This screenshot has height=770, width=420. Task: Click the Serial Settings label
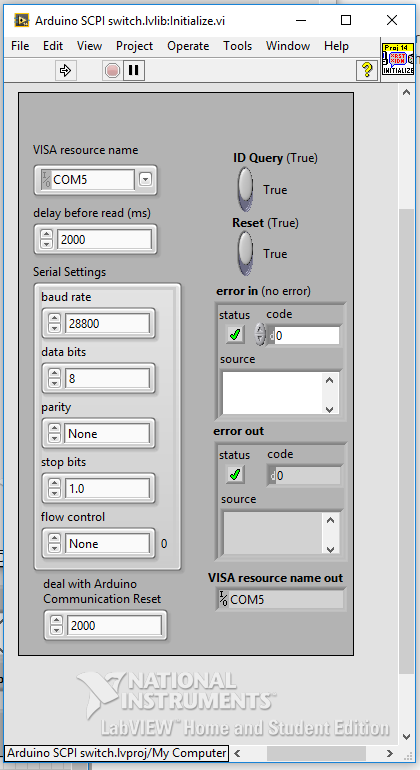point(69,272)
